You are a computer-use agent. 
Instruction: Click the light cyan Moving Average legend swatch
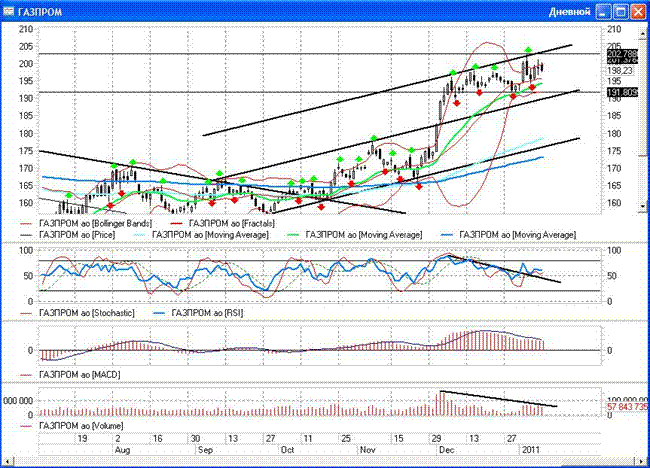[141, 235]
